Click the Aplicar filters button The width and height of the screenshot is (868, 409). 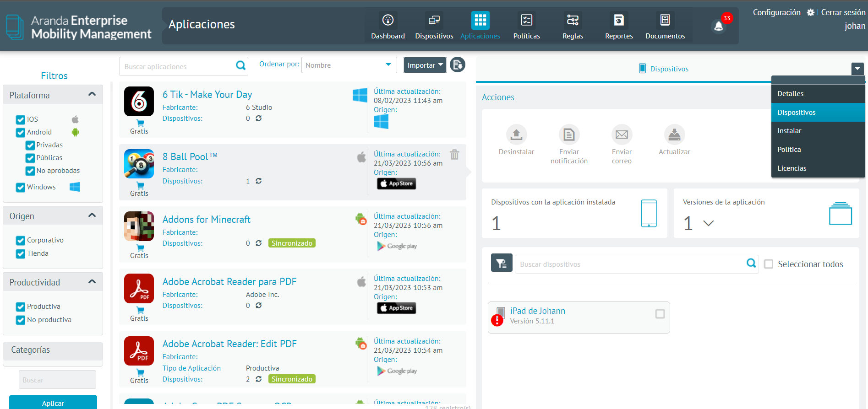pos(53,403)
